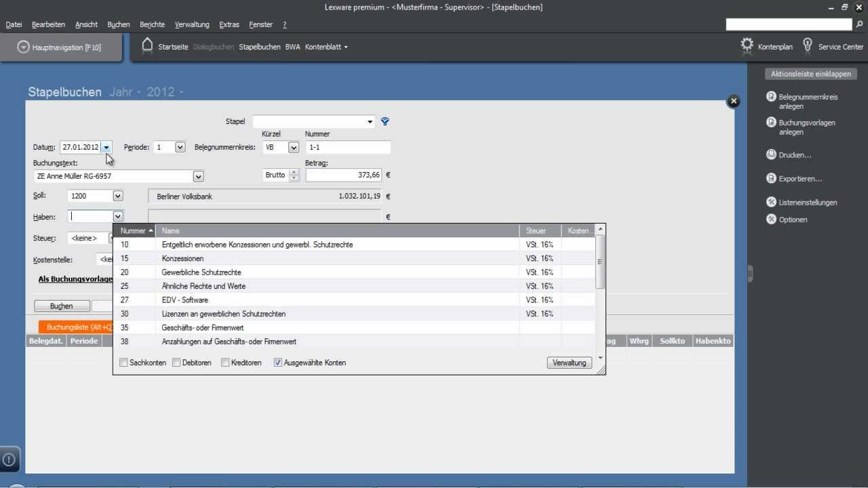
Task: Click the Listeneinstellungen icon
Action: click(771, 202)
